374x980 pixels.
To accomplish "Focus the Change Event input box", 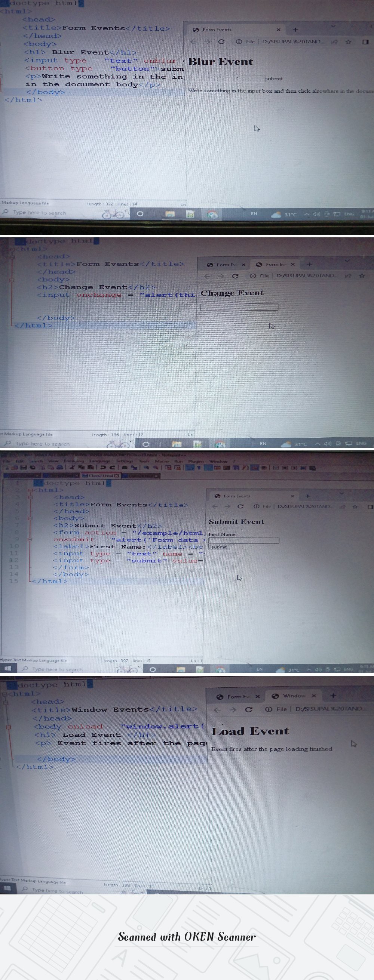I will 239,307.
